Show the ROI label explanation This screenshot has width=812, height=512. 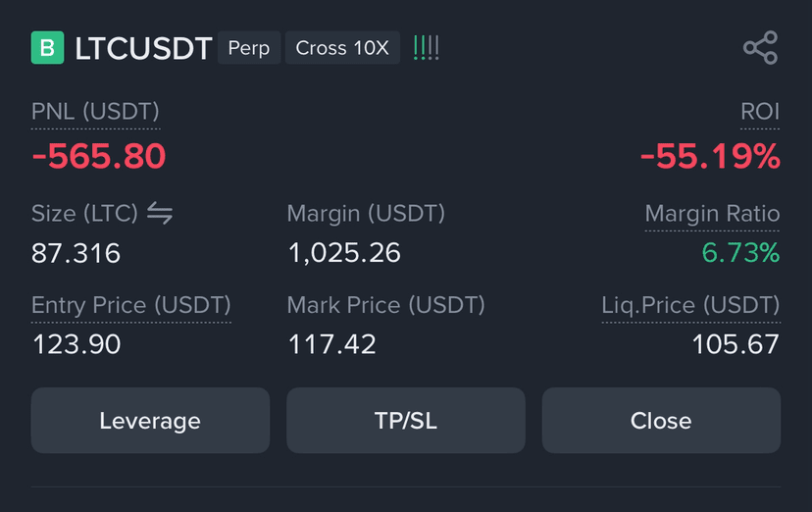pyautogui.click(x=760, y=112)
